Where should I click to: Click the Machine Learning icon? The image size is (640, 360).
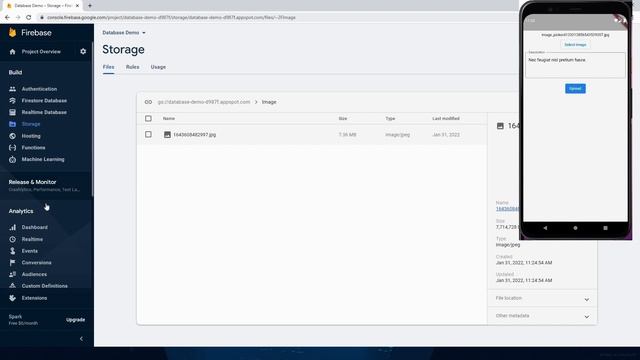tap(13, 160)
